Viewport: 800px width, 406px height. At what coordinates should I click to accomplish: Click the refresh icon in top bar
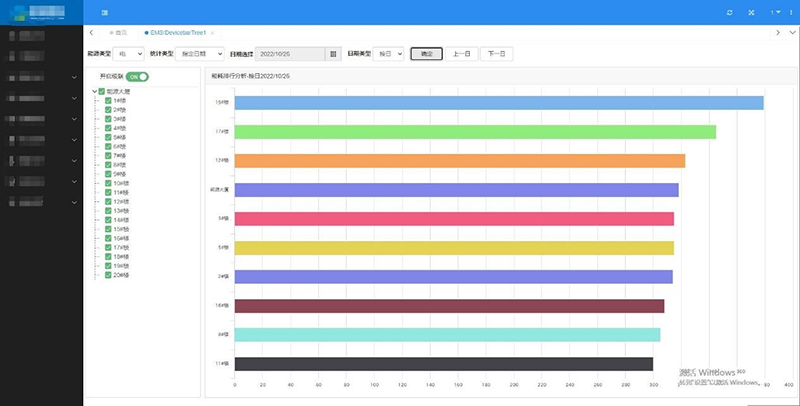[x=729, y=12]
